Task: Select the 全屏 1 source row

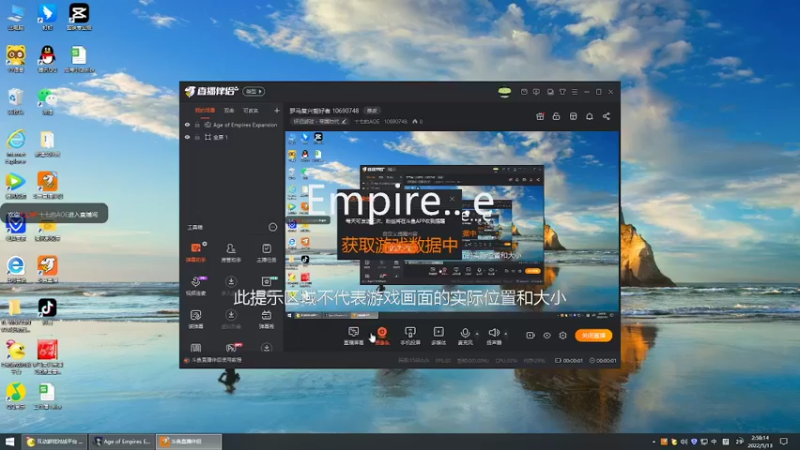Action: pyautogui.click(x=232, y=137)
